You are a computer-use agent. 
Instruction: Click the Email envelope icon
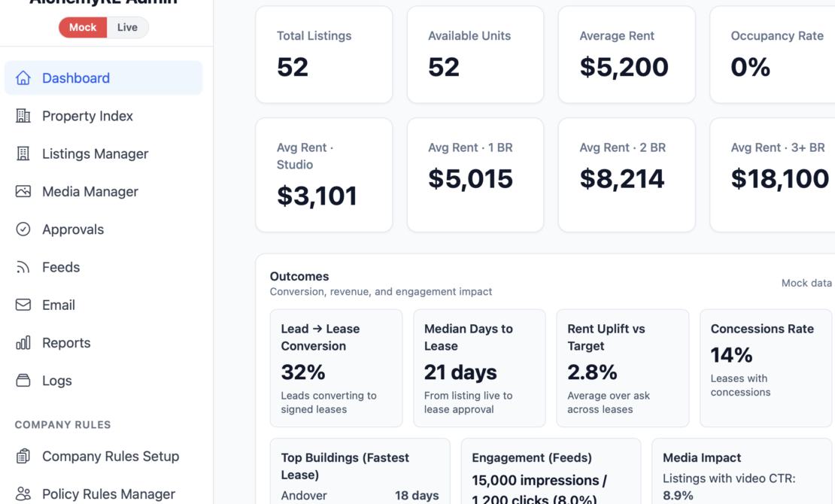23,305
